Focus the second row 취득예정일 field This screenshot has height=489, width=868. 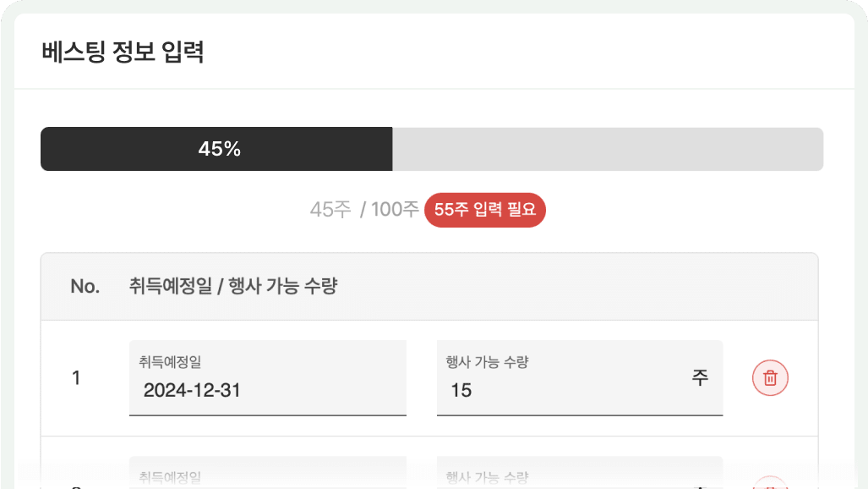267,474
